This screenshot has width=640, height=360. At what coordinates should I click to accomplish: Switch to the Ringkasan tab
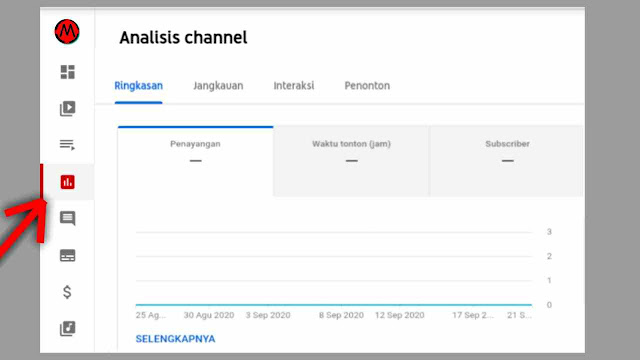[x=138, y=86]
